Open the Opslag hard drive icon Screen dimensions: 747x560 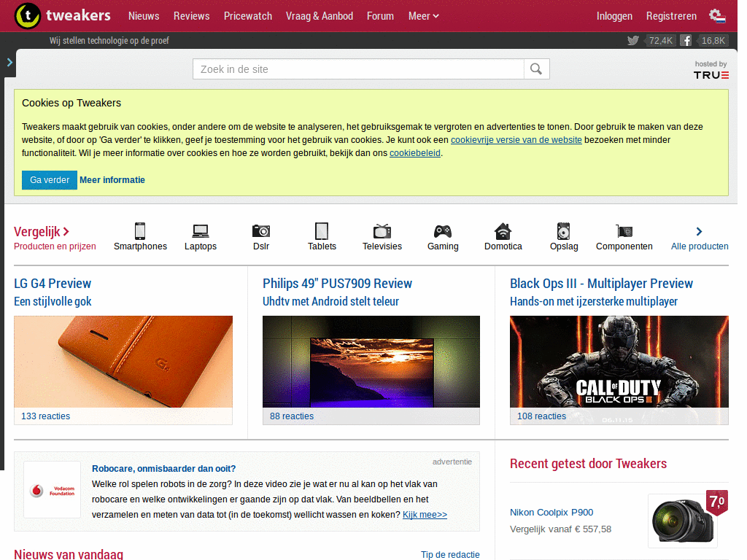pyautogui.click(x=564, y=231)
